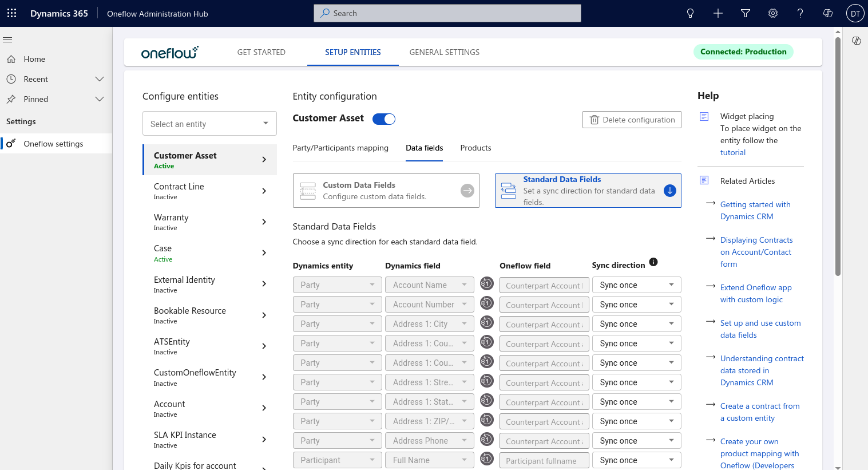
Task: Open Copilot side pane icon at right edge
Action: coord(857,41)
